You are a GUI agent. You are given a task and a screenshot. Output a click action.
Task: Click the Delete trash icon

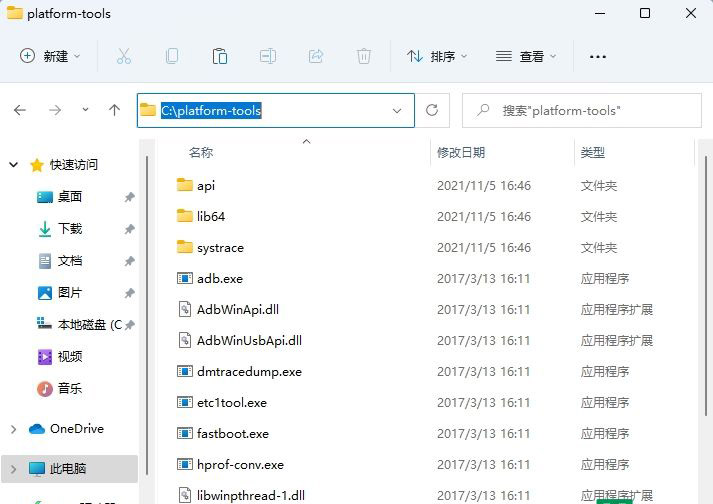point(364,56)
